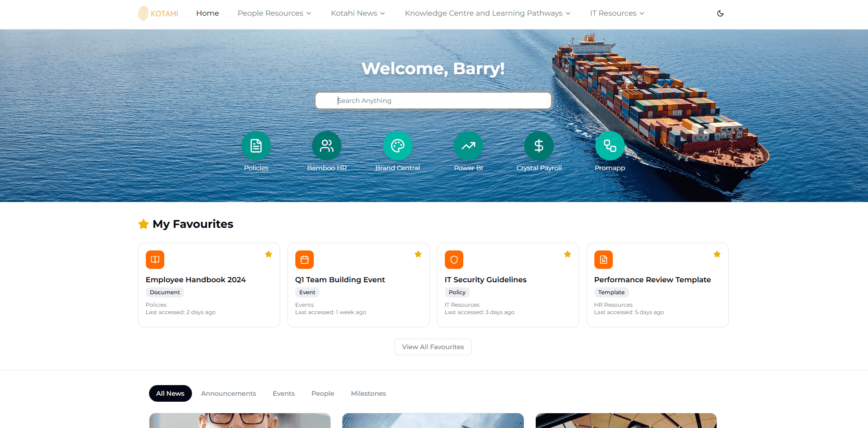Open Performance Review Template title

click(652, 280)
